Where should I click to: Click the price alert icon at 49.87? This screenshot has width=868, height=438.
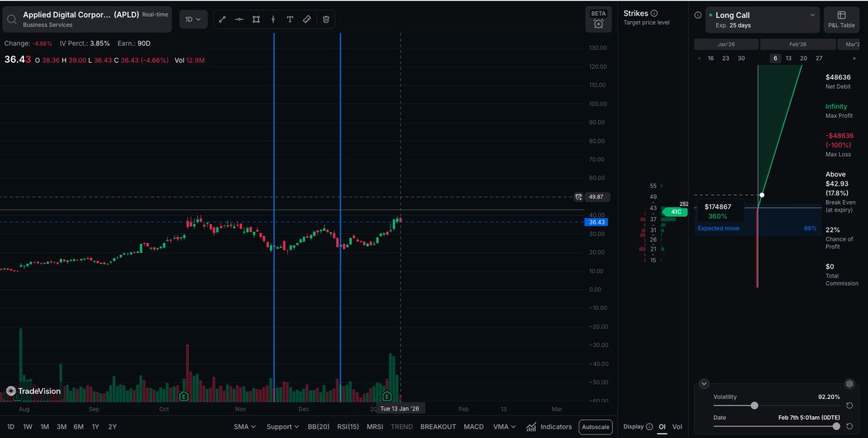pyautogui.click(x=578, y=197)
